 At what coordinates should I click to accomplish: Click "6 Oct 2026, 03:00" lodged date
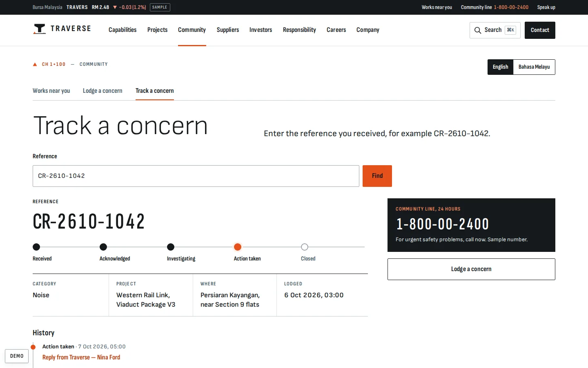click(314, 295)
